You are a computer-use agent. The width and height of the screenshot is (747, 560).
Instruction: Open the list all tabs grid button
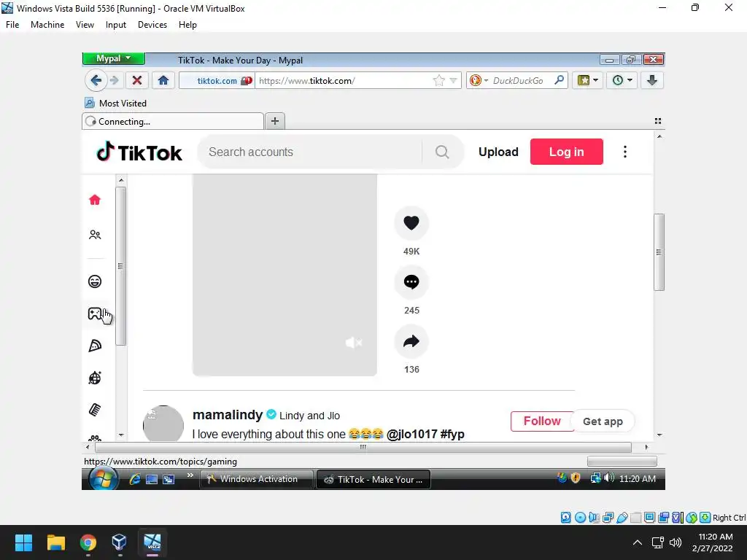pyautogui.click(x=658, y=121)
